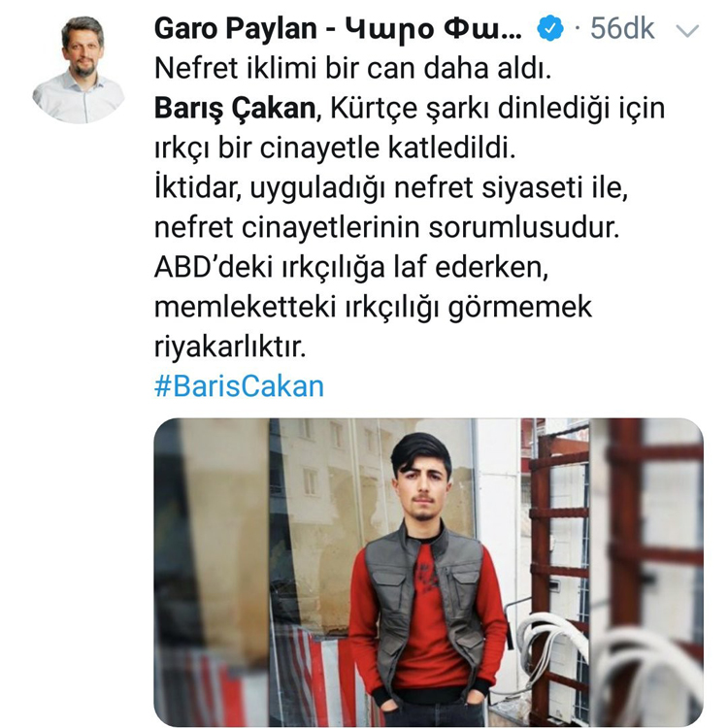728x728 pixels.
Task: Open the attached photo of the young man
Action: 428,572
